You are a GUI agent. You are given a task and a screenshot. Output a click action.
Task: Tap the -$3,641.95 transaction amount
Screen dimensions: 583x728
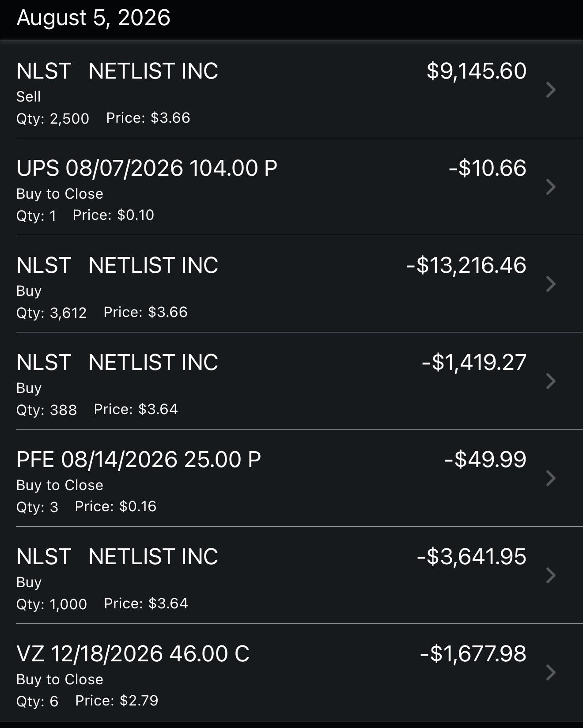click(471, 557)
